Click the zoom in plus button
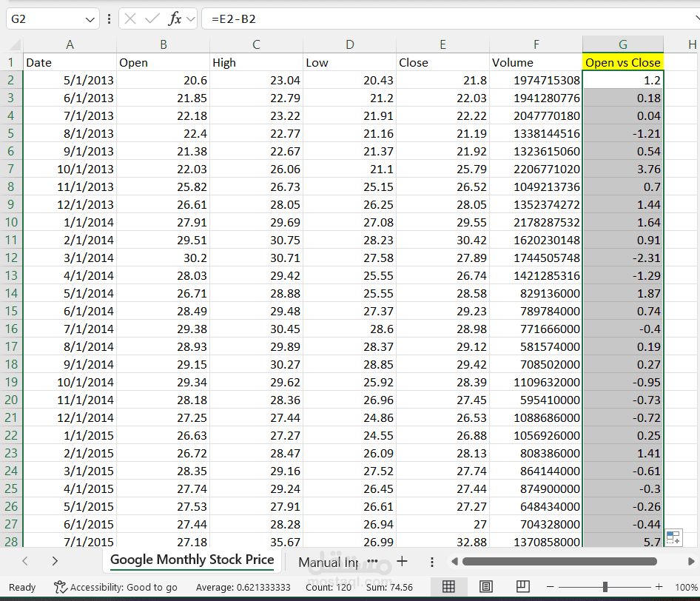The height and width of the screenshot is (601, 700). point(659,587)
